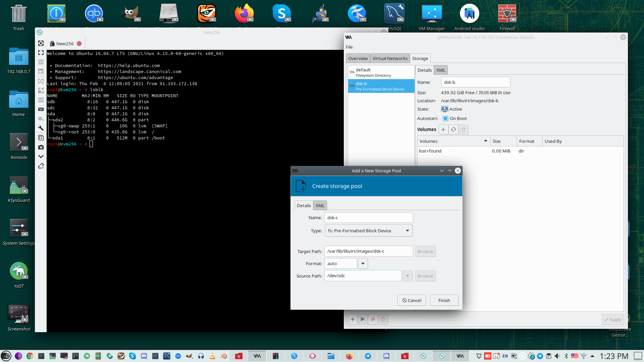Open the File menu
This screenshot has width=644, height=362.
349,47
